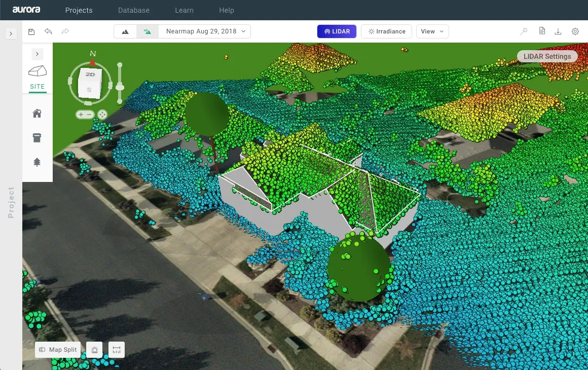The width and height of the screenshot is (588, 370).
Task: Expand the Project side panel
Action: (11, 33)
